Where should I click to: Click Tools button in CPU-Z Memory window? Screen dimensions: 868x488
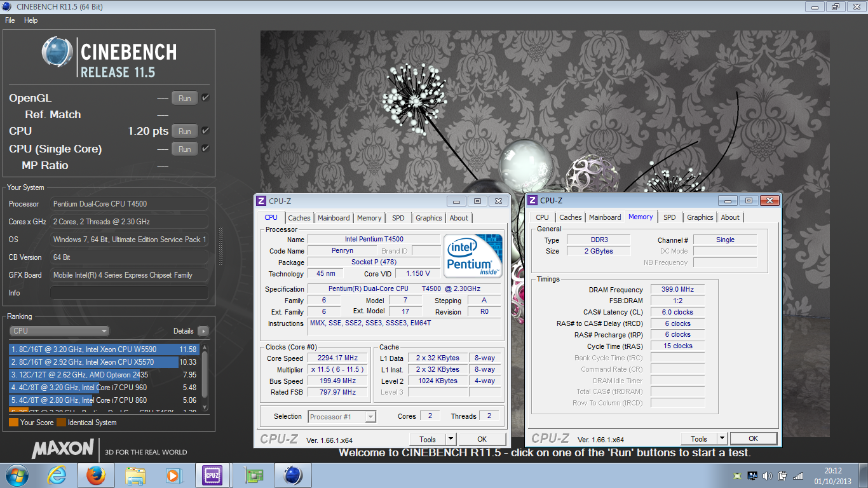point(699,438)
